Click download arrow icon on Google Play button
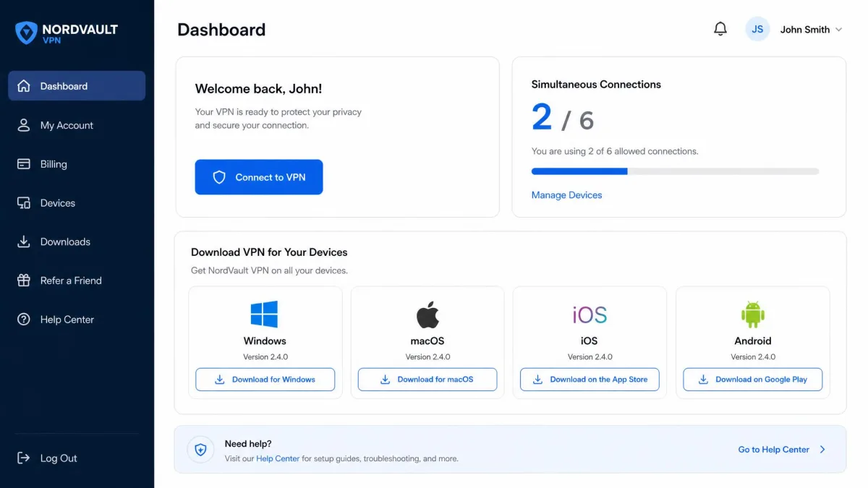 [703, 380]
